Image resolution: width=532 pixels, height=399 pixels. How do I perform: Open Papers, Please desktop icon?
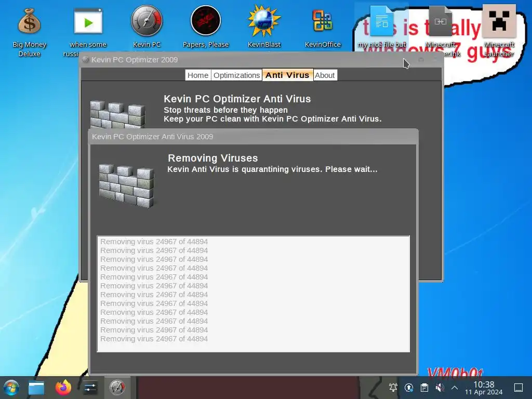pos(206,27)
